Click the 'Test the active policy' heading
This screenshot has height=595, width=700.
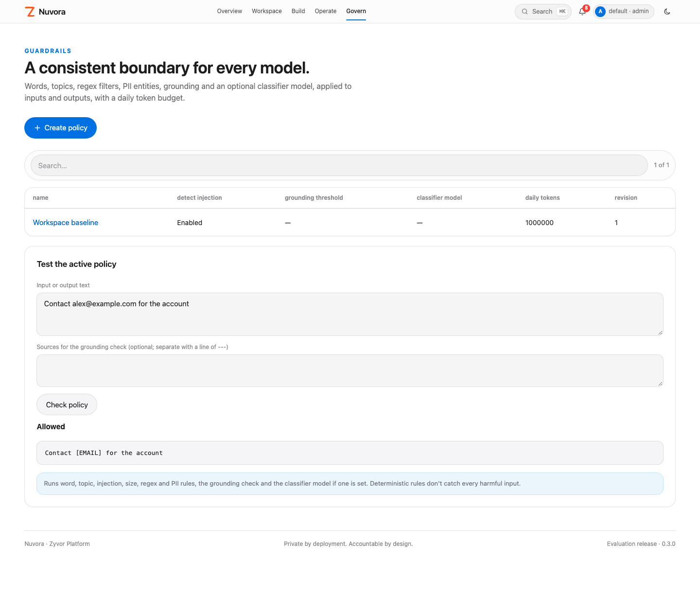[x=77, y=264]
